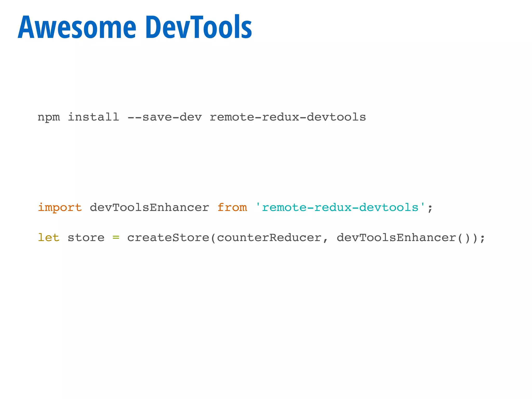Click the orange 'from' keyword
The height and width of the screenshot is (399, 532).
(232, 208)
